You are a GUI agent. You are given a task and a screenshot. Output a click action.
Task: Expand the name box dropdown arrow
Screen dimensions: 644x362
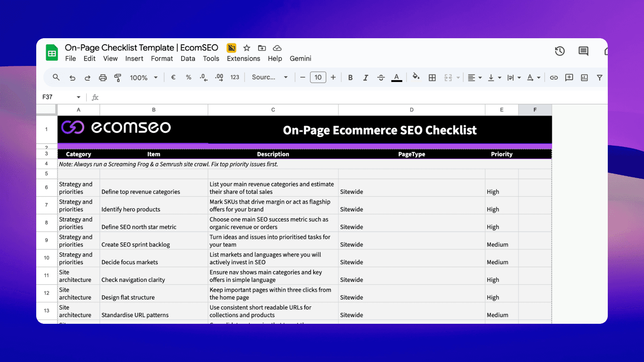(78, 97)
